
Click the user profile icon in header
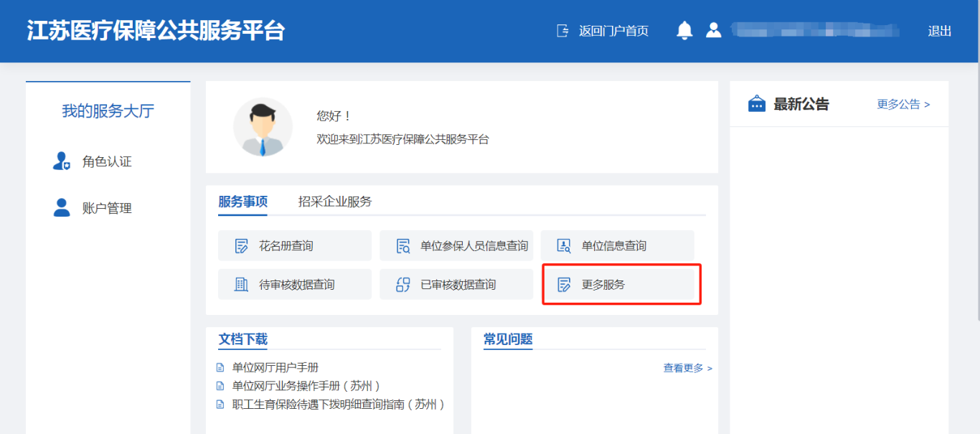(x=713, y=30)
